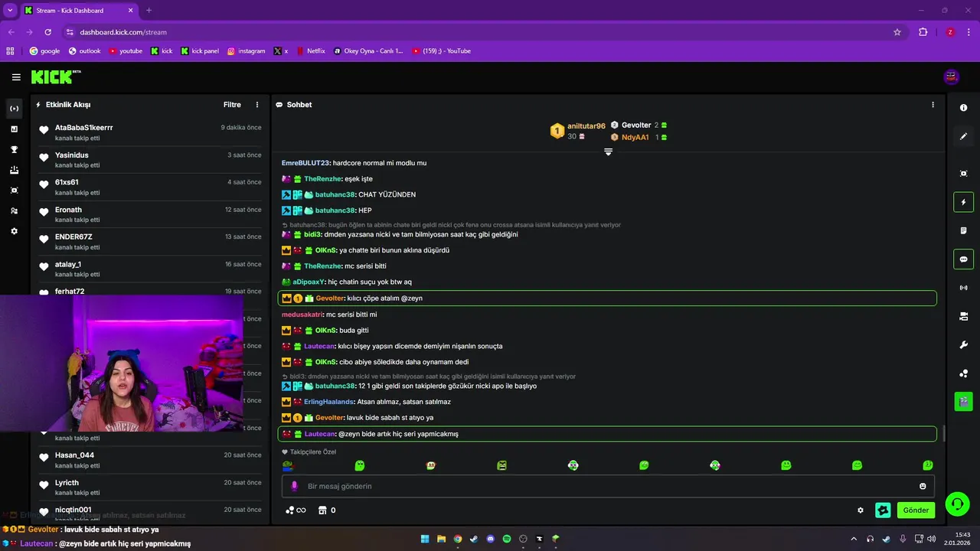Viewport: 980px width, 551px height.
Task: Click the last emote in emote row
Action: [928, 465]
